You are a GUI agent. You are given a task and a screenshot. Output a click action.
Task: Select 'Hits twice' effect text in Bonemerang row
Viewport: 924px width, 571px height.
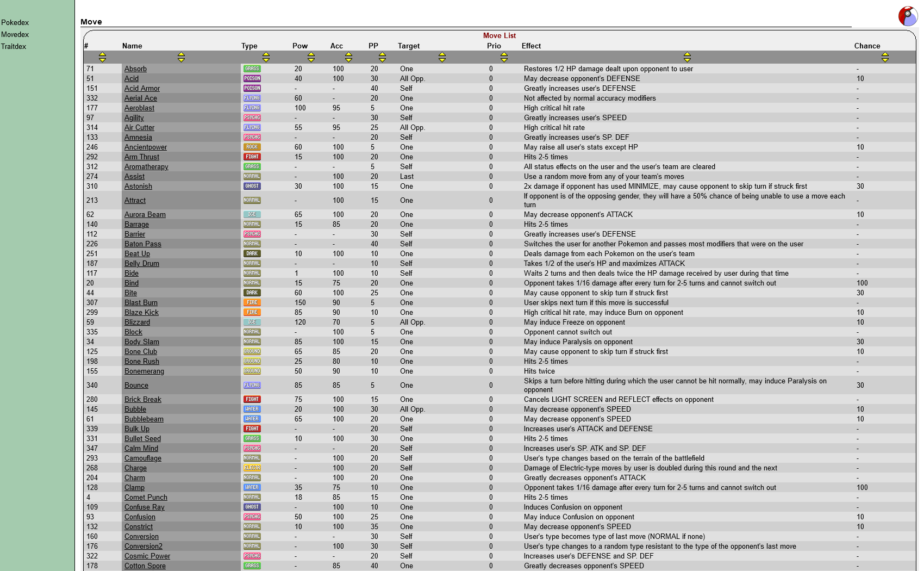click(539, 371)
